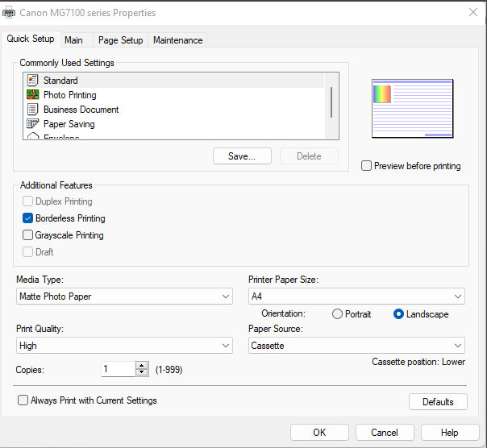
Task: Open the Print Quality dropdown
Action: (x=125, y=346)
